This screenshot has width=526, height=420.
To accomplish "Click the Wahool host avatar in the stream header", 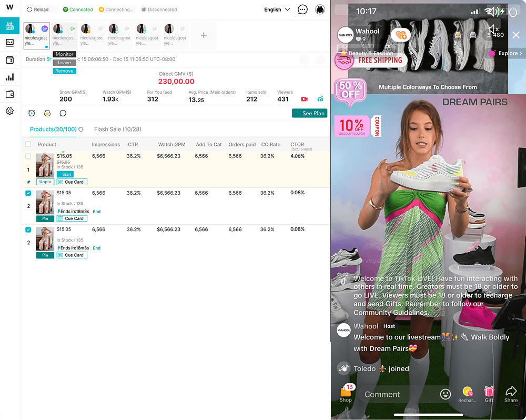I will point(345,35).
